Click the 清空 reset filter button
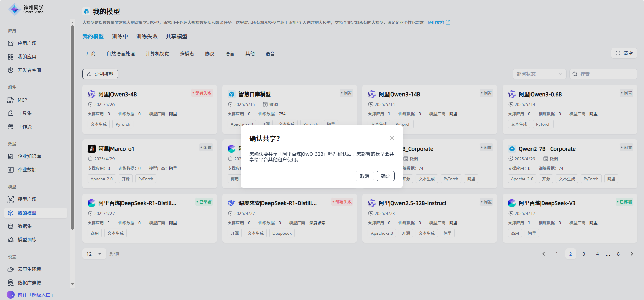This screenshot has height=300, width=644. coord(624,53)
